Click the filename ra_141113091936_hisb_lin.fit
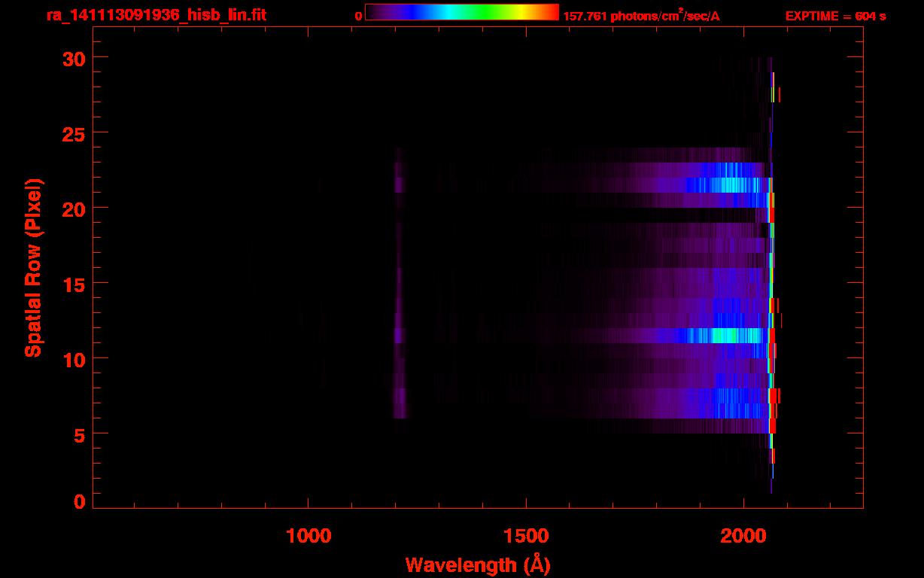 (156, 15)
